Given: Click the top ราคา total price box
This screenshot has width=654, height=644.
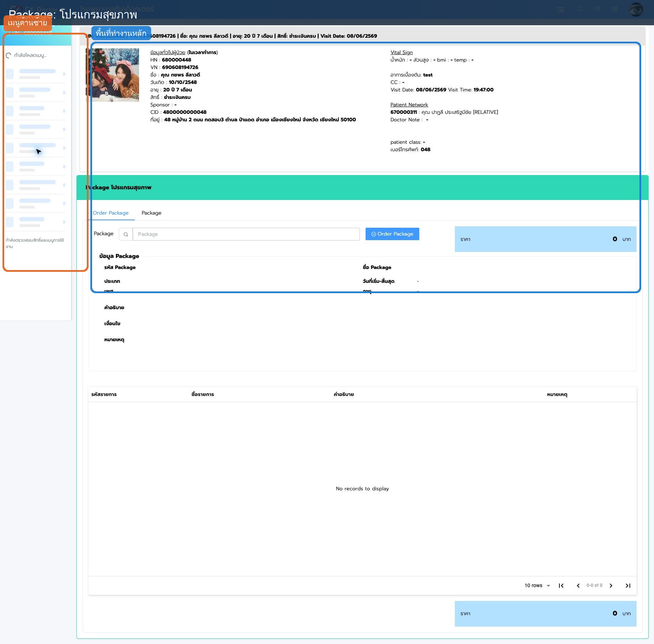Looking at the screenshot, I should (x=546, y=239).
